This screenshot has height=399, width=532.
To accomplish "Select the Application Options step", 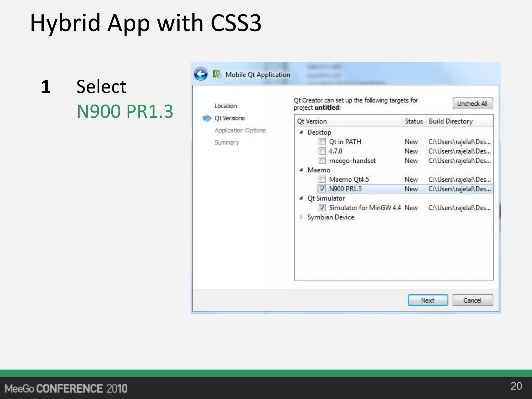I will point(240,130).
